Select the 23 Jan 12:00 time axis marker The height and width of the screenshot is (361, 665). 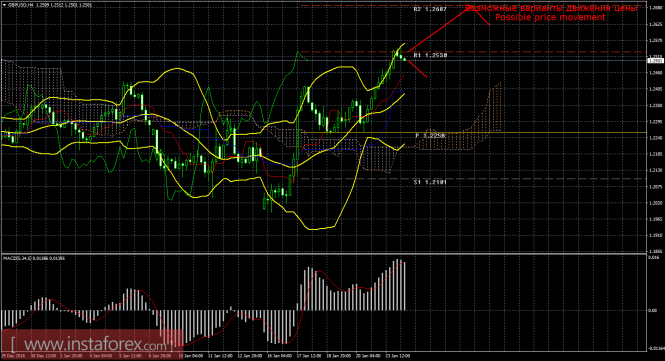coord(398,356)
